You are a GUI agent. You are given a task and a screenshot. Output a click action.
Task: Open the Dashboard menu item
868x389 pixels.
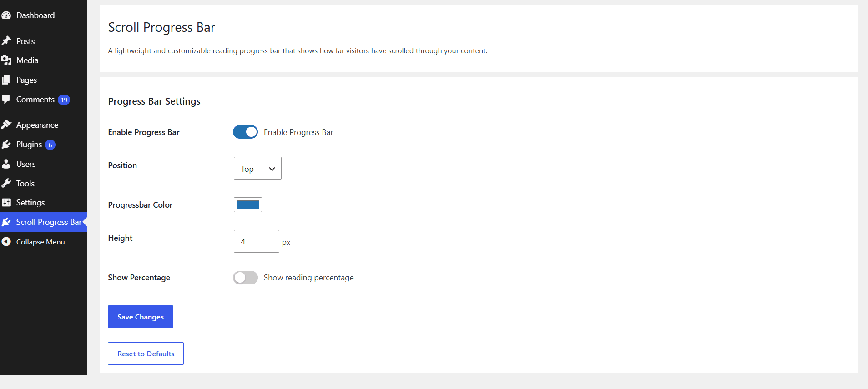point(43,15)
